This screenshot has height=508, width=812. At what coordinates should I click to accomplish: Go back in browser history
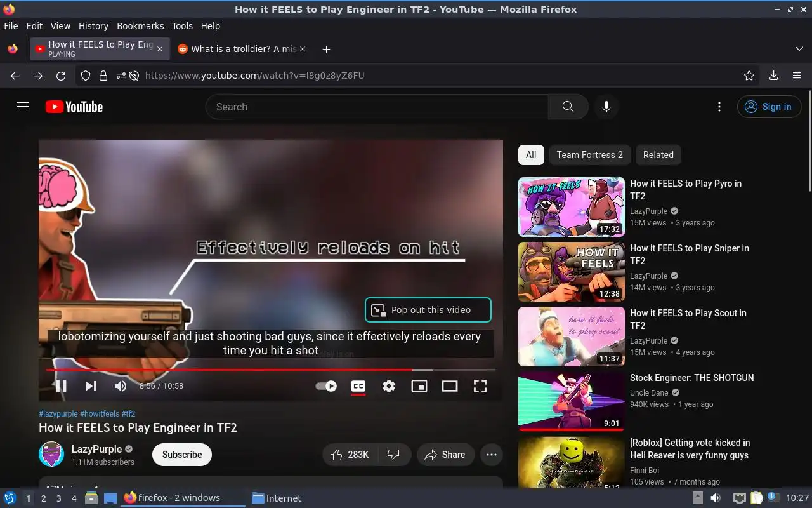15,76
